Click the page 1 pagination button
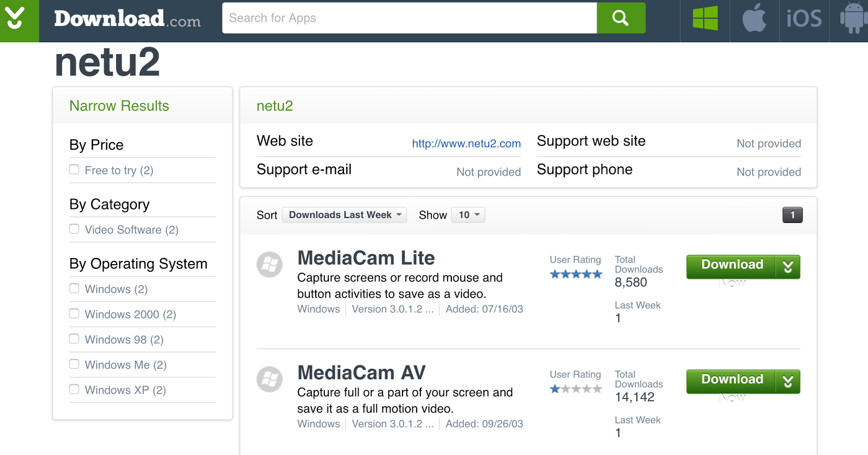 click(793, 215)
